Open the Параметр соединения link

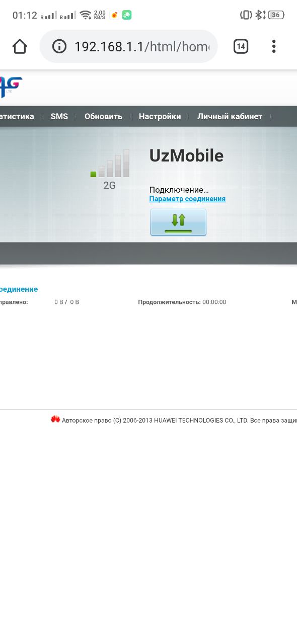[187, 199]
